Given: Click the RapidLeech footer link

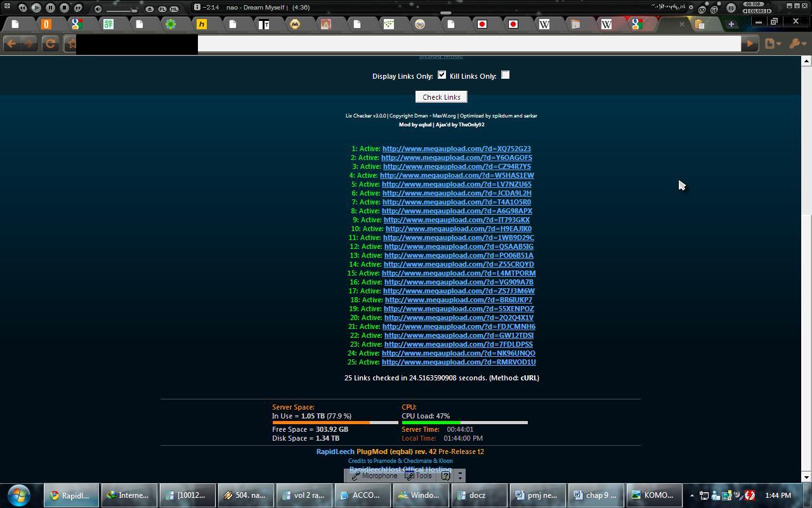Looking at the screenshot, I should point(335,451).
